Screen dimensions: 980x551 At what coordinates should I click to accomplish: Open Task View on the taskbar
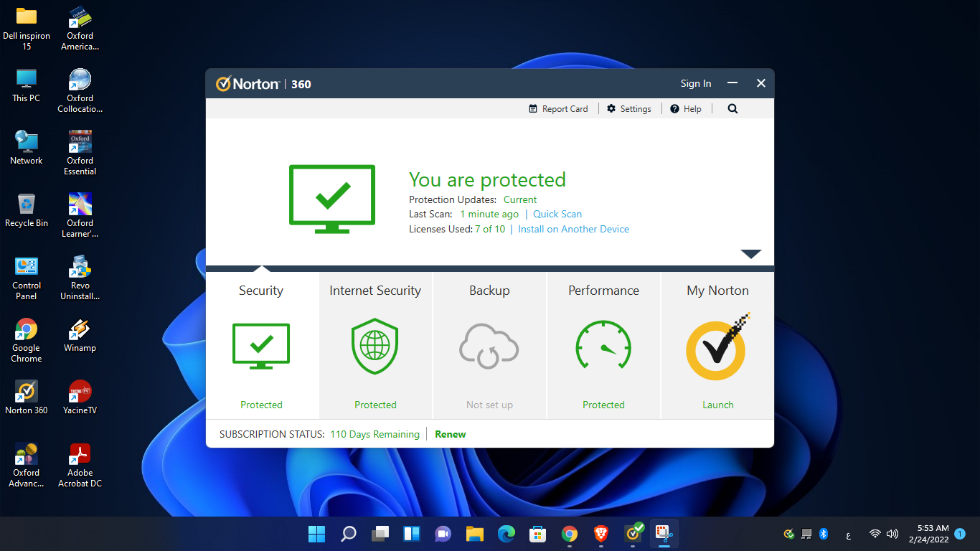[380, 534]
